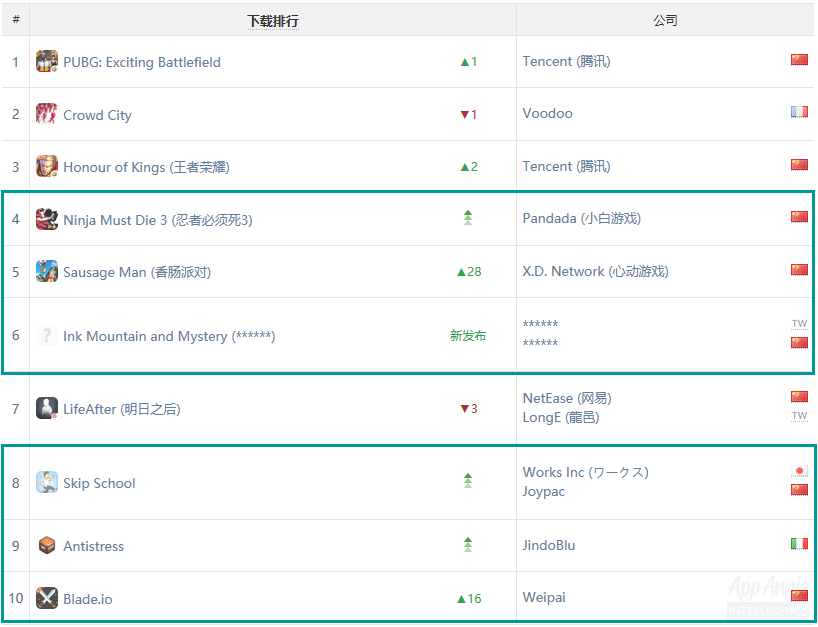The image size is (818, 627).
Task: Click the Blade.io app icon
Action: [46, 598]
